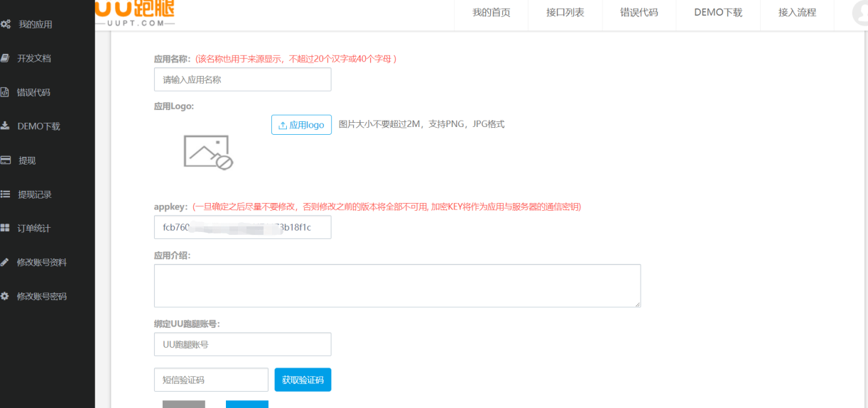Viewport: 868px width, 408px height.
Task: Click the pencil icon beside 修改账号资料
Action: pos(4,262)
